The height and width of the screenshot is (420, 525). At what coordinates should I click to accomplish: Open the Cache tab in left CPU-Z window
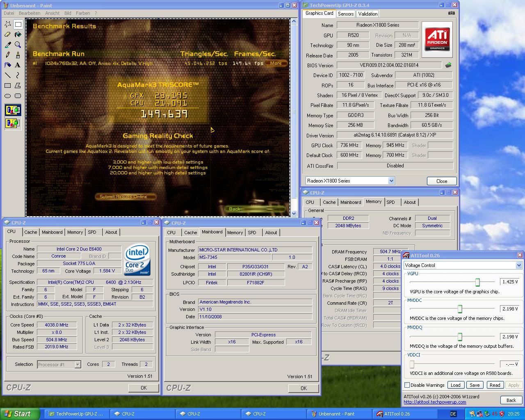pyautogui.click(x=30, y=232)
